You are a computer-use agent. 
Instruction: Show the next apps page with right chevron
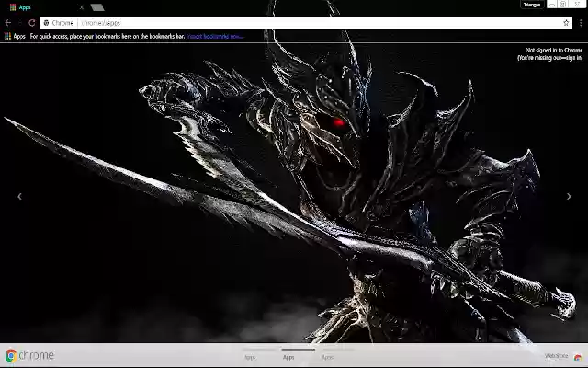(569, 196)
